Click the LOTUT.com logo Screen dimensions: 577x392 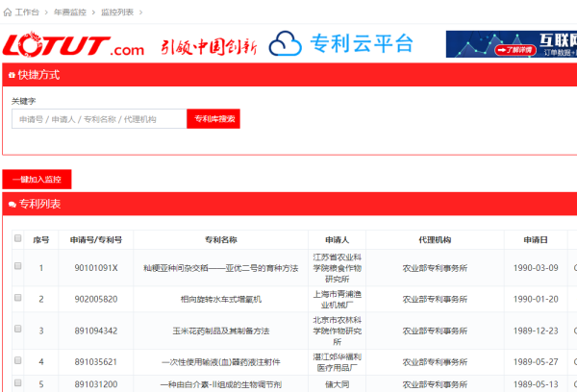coord(73,45)
